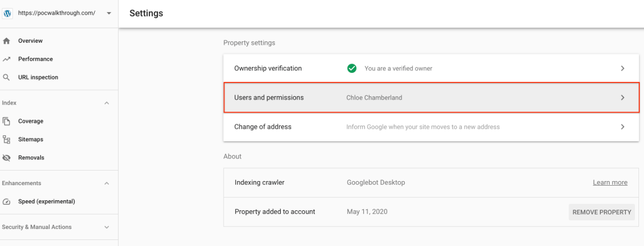Click the Ownership verification chevron arrow
Screen dimensions: 644x246
tap(622, 68)
